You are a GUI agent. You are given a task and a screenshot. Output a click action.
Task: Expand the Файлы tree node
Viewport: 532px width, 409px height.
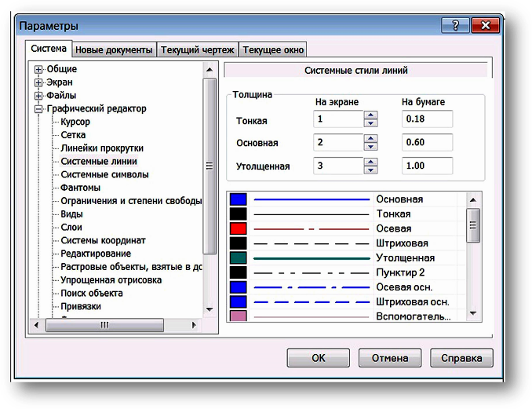[38, 96]
